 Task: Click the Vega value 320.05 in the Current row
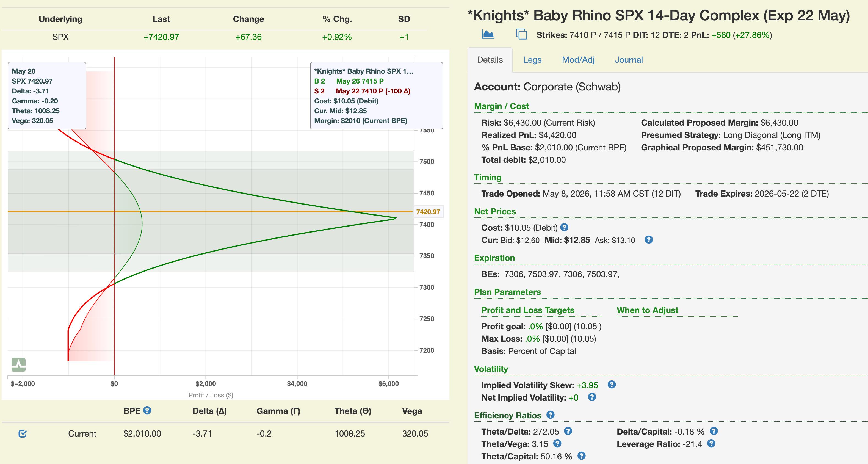point(415,433)
